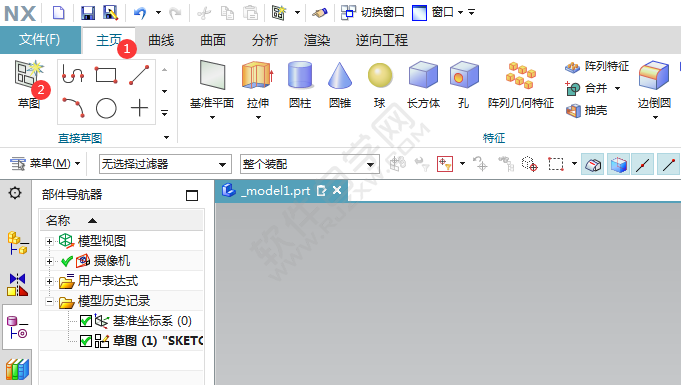Select the Line sketch tool
The height and width of the screenshot is (385, 681).
pos(139,75)
